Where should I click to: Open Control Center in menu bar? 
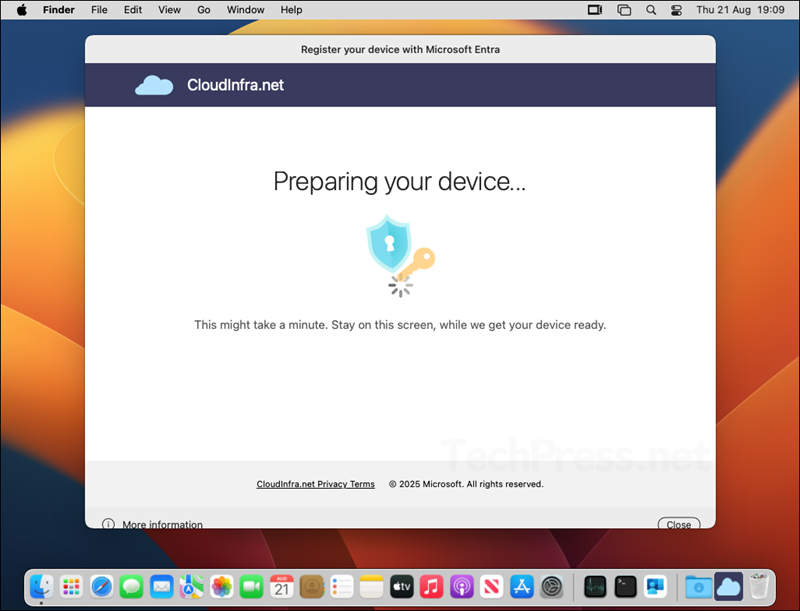point(677,10)
